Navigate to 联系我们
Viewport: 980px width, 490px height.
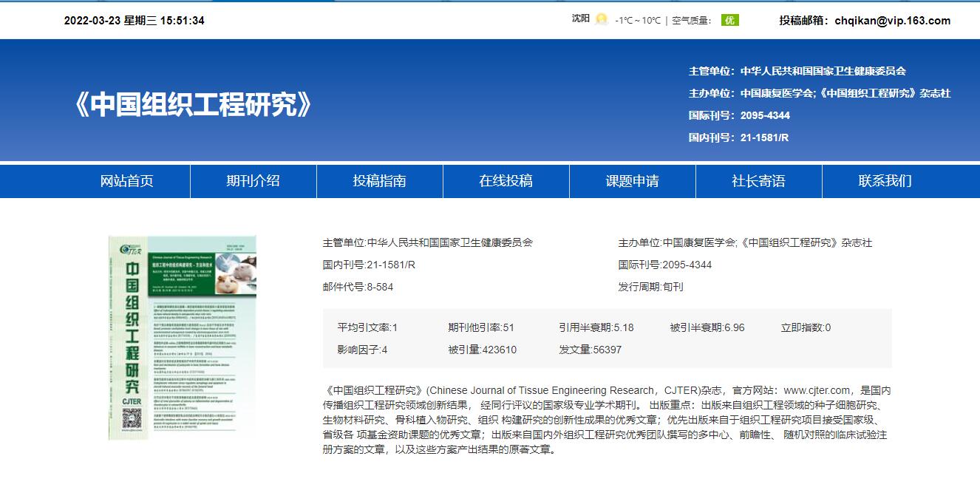point(885,181)
